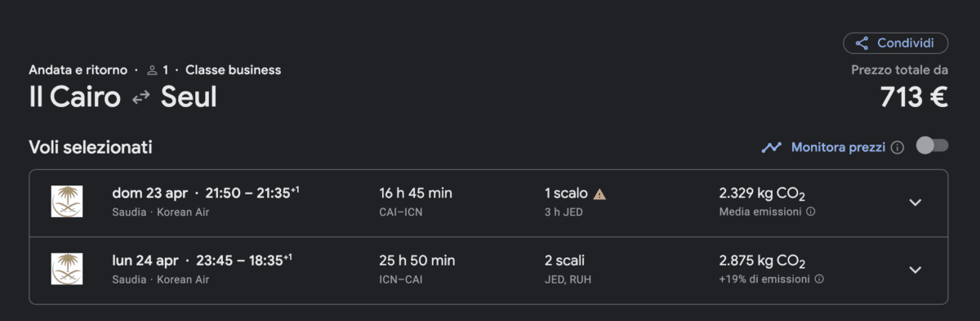Click the price tracking graph icon

pos(772,148)
